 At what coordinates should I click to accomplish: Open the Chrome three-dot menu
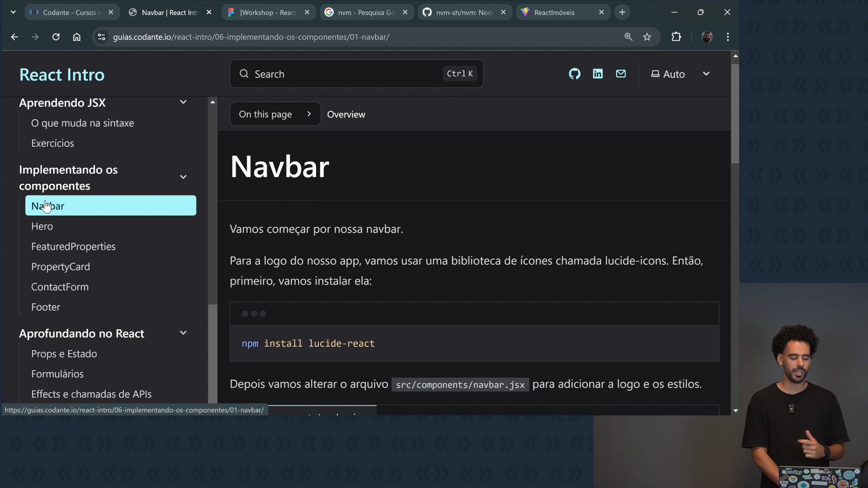(x=727, y=37)
